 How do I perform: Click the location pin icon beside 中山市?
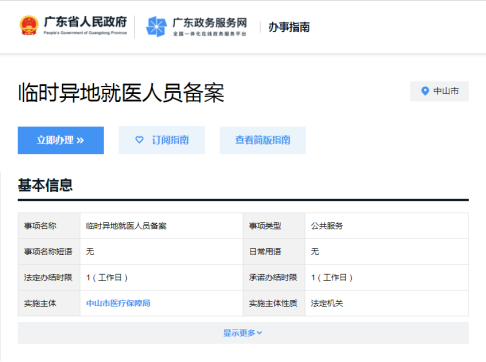(425, 91)
